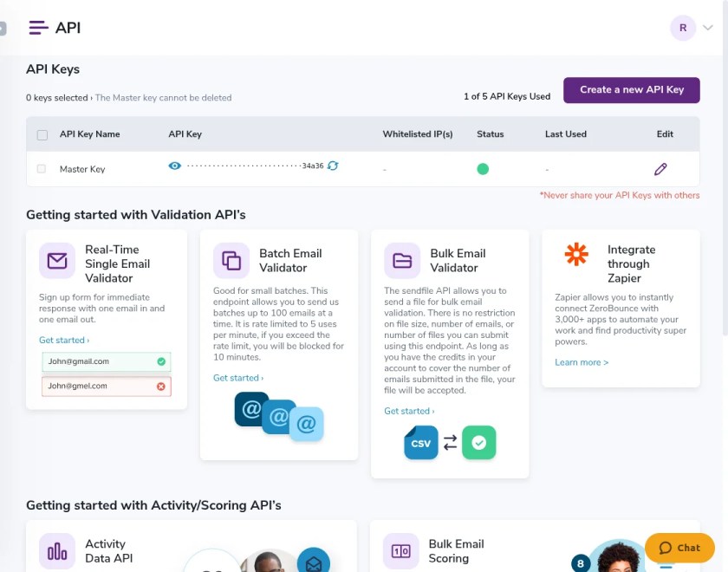Open Get started link under Bulk Email Validator
Screen dimensions: 728x572
click(409, 411)
